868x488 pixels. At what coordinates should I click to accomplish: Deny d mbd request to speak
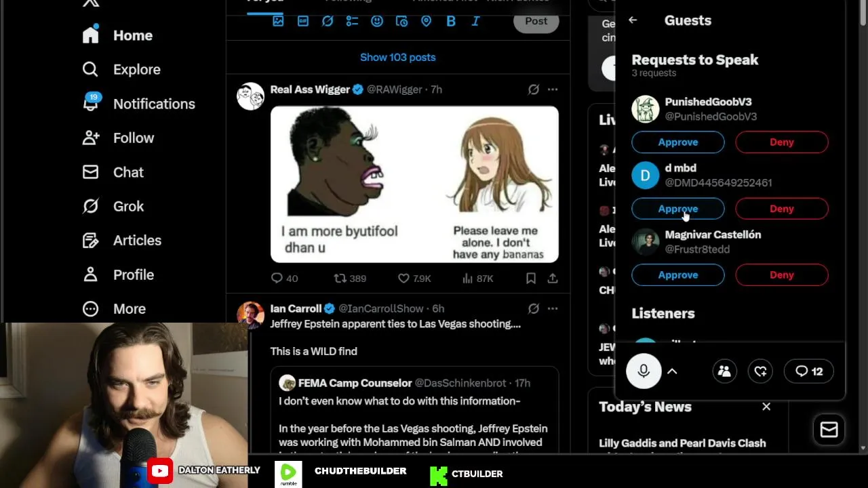(782, 209)
